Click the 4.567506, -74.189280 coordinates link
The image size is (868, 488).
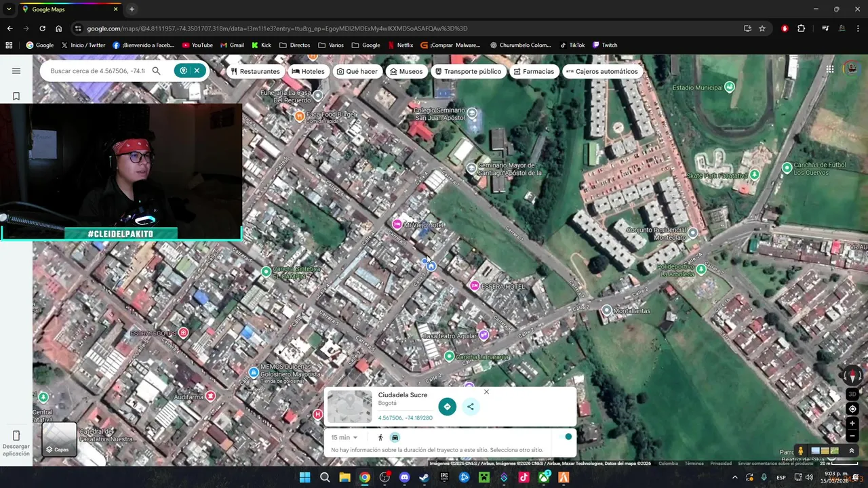405,418
